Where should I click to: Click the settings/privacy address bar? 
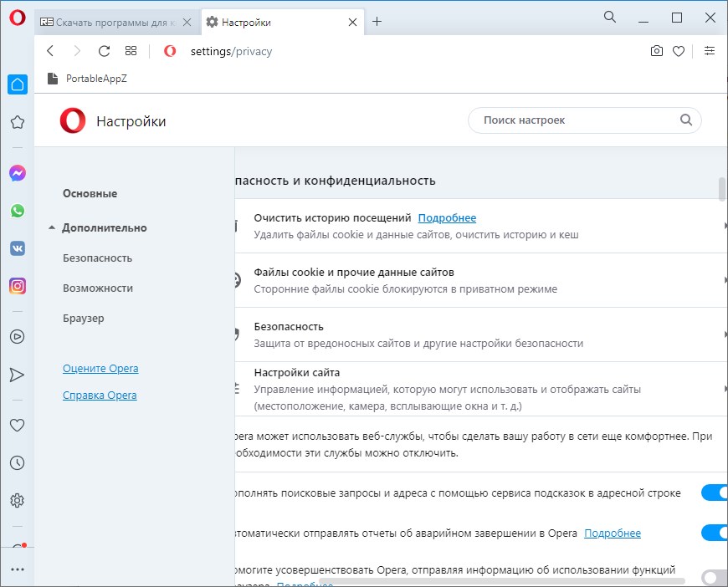(x=231, y=51)
